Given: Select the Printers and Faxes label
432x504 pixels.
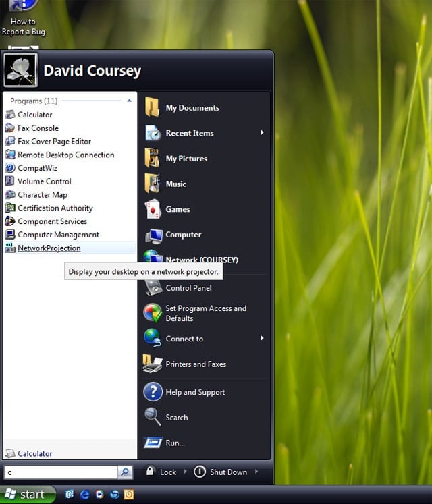Looking at the screenshot, I should click(x=196, y=364).
